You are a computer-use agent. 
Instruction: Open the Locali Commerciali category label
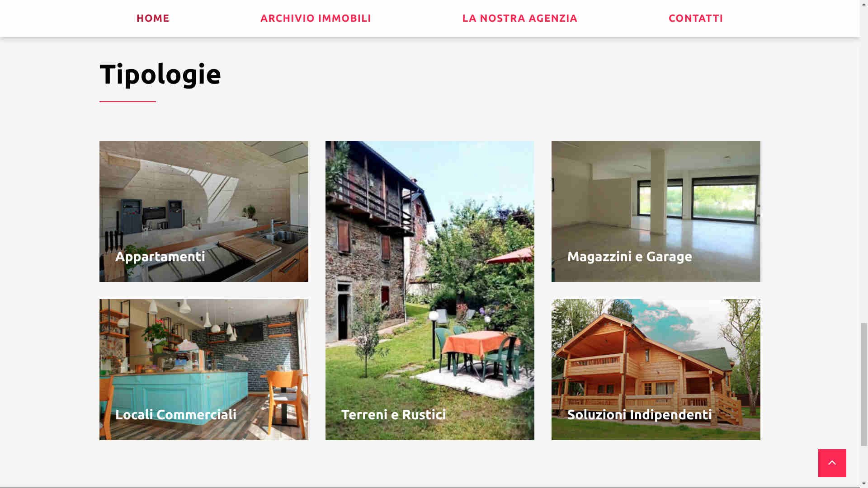click(x=176, y=414)
